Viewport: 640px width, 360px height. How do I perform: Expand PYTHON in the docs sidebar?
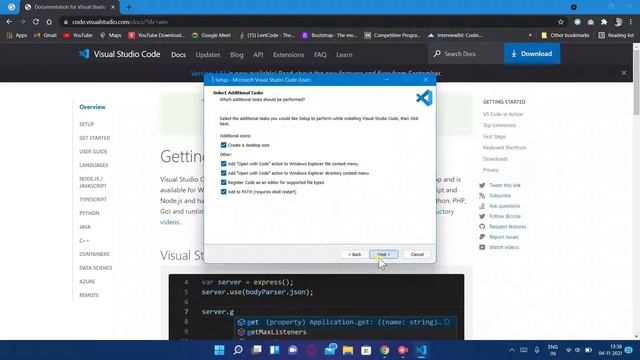pos(89,213)
